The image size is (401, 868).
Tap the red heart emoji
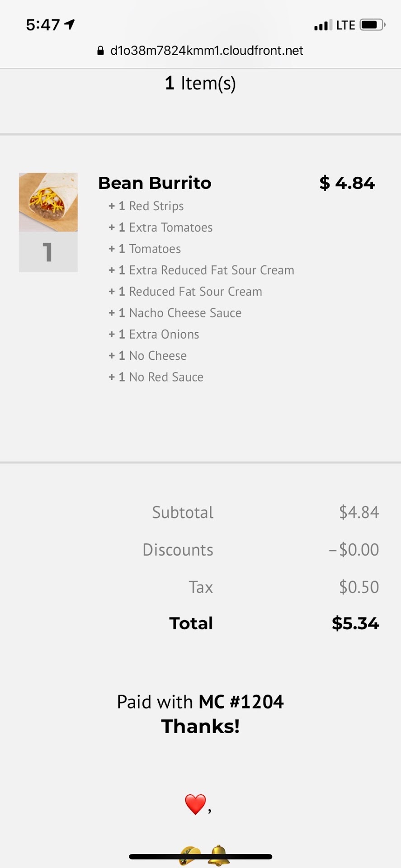point(195,804)
